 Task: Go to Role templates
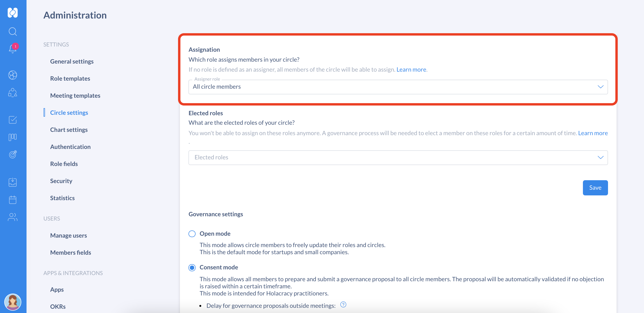[x=70, y=78]
